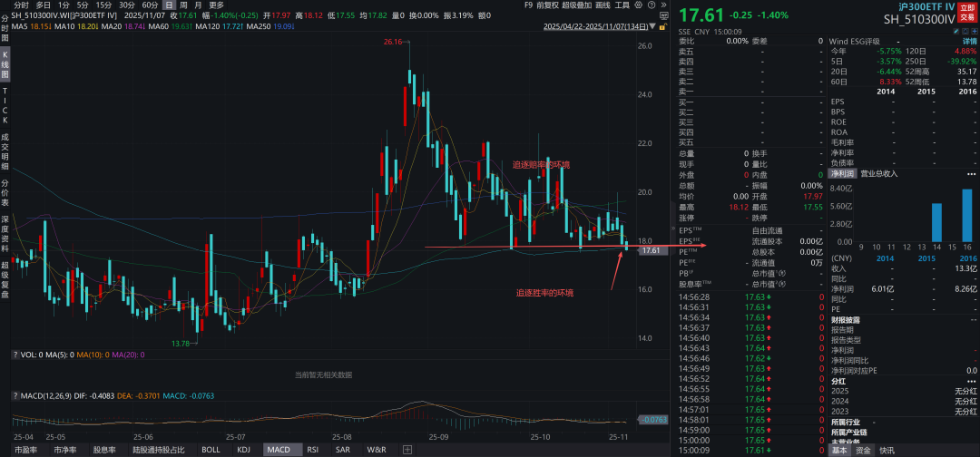The width and height of the screenshot is (980, 457).
Task: Click the edit pencil icon under stock name
Action: pos(956,31)
